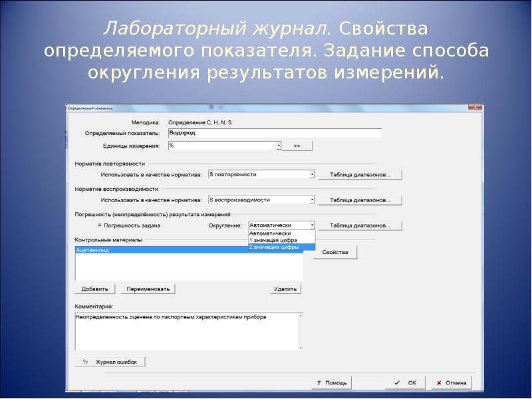The width and height of the screenshot is (532, 399).
Task: Click the Журнал ошибок button
Action: click(x=110, y=362)
